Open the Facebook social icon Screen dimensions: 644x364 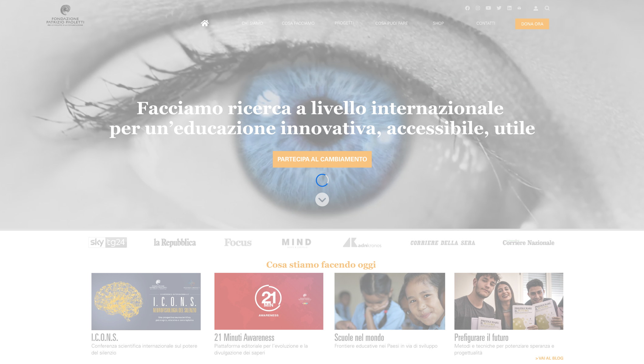[468, 8]
